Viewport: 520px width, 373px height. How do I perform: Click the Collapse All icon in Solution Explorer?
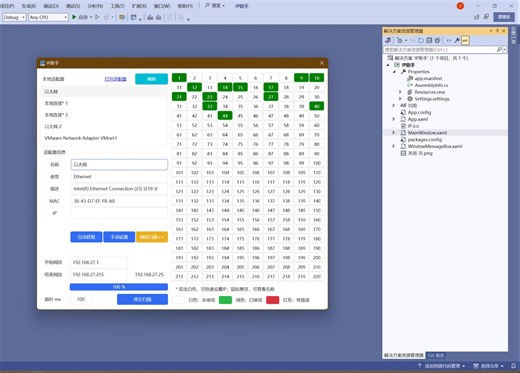pos(429,40)
